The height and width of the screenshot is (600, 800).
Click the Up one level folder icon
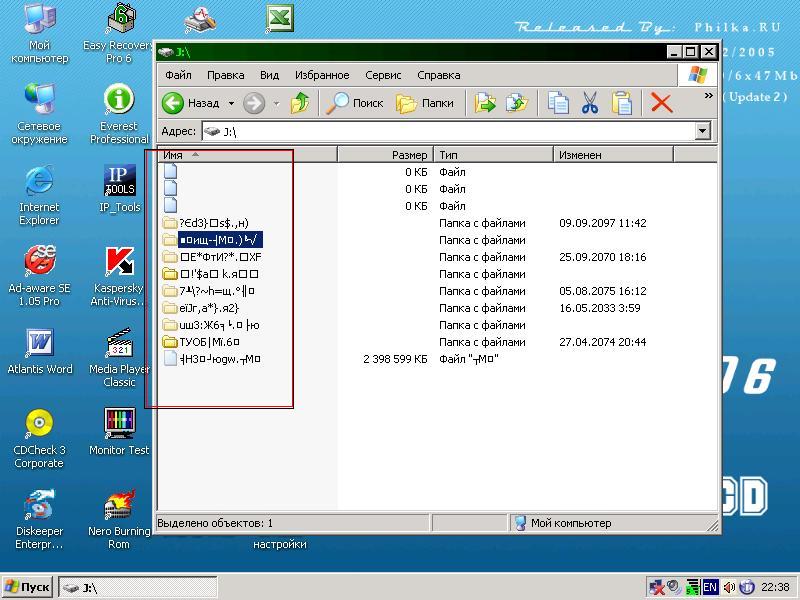pyautogui.click(x=299, y=103)
